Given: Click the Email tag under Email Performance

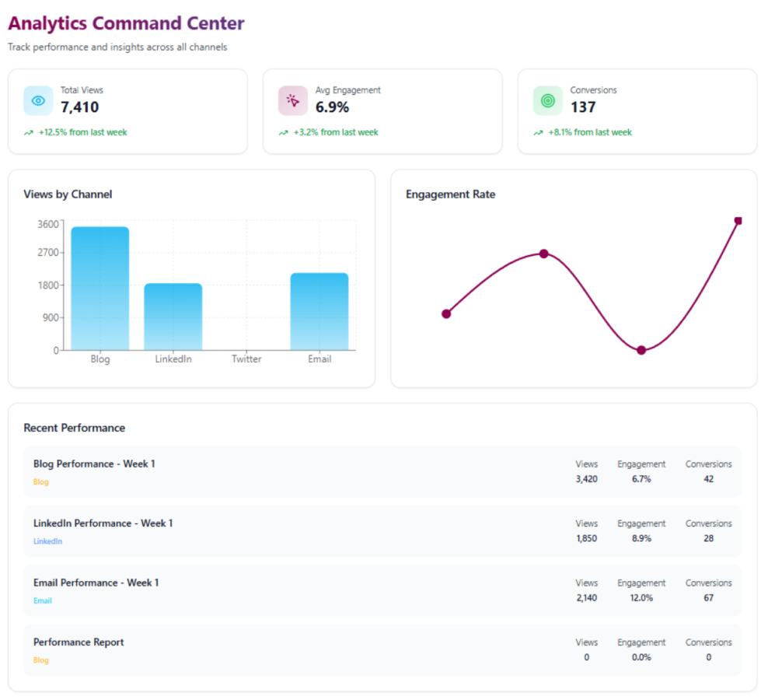Looking at the screenshot, I should (43, 600).
